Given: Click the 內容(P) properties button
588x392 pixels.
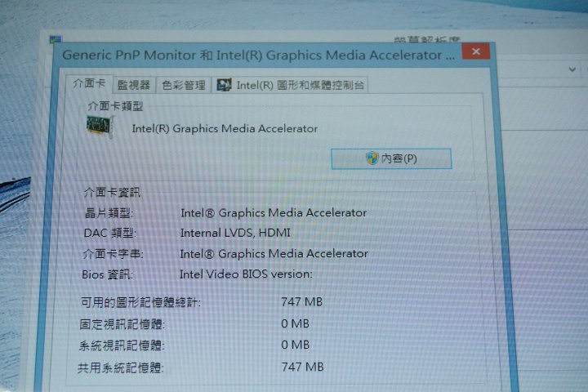Looking at the screenshot, I should coord(391,158).
